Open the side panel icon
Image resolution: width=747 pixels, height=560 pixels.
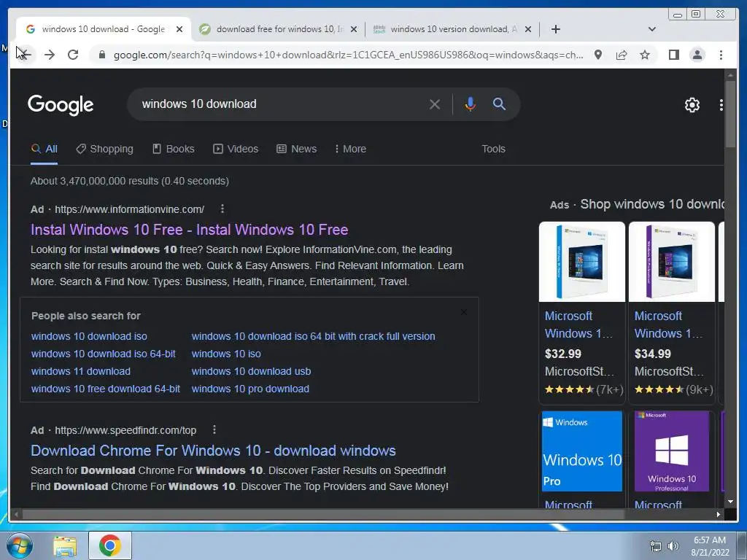673,55
